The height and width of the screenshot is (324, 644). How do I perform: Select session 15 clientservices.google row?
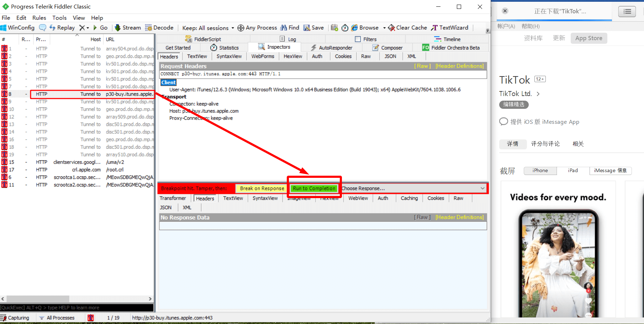[77, 162]
